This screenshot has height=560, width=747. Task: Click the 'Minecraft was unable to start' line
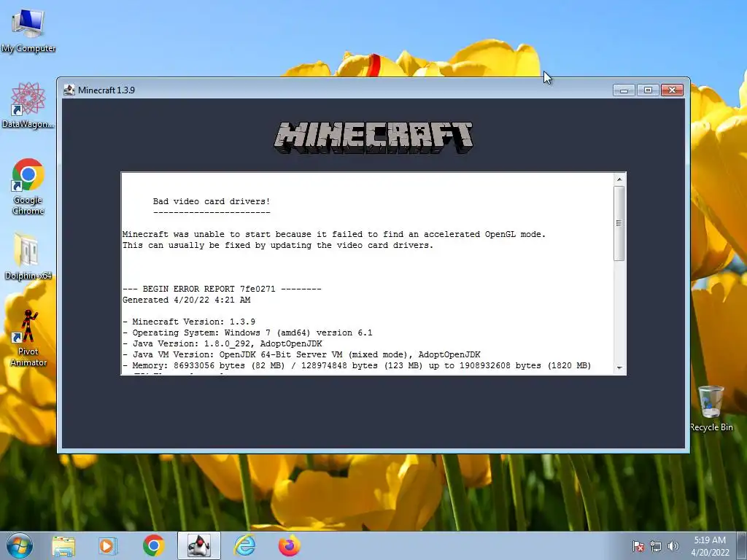(x=334, y=234)
